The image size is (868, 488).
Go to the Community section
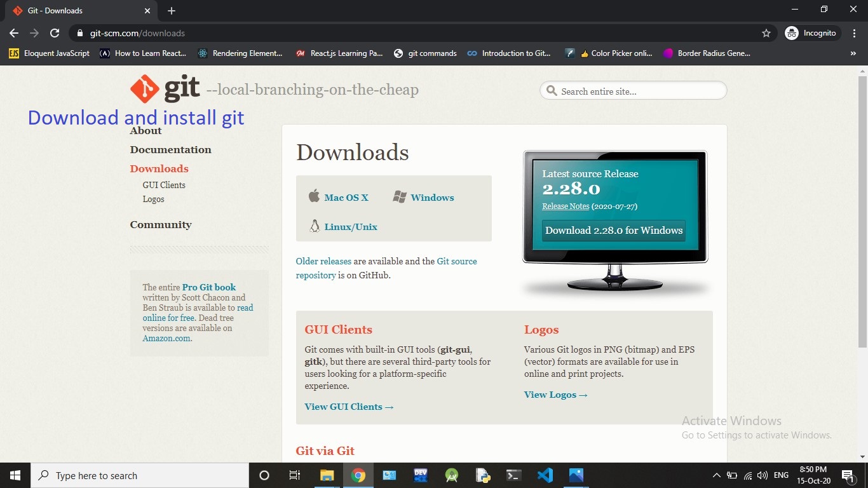[x=161, y=225]
